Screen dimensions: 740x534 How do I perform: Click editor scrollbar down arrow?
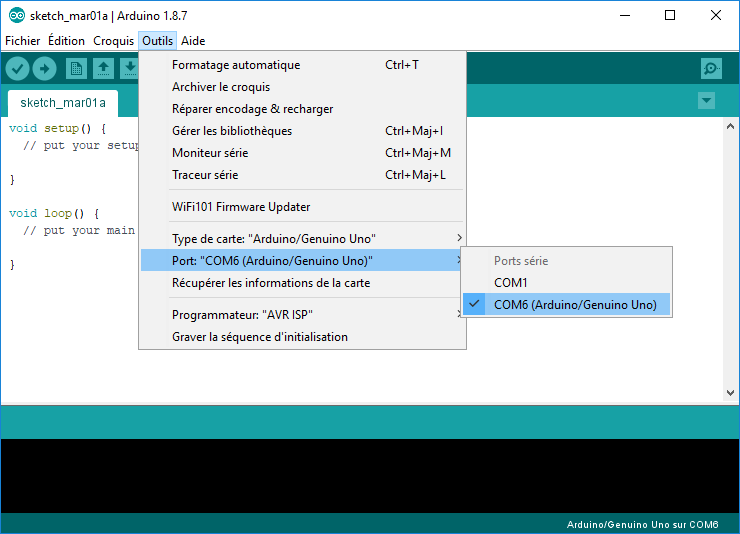(x=730, y=392)
